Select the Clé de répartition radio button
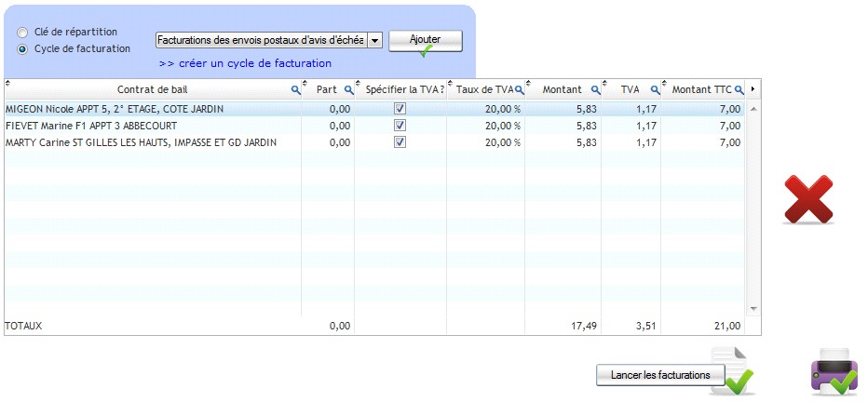This screenshot has width=868, height=402. pyautogui.click(x=22, y=32)
